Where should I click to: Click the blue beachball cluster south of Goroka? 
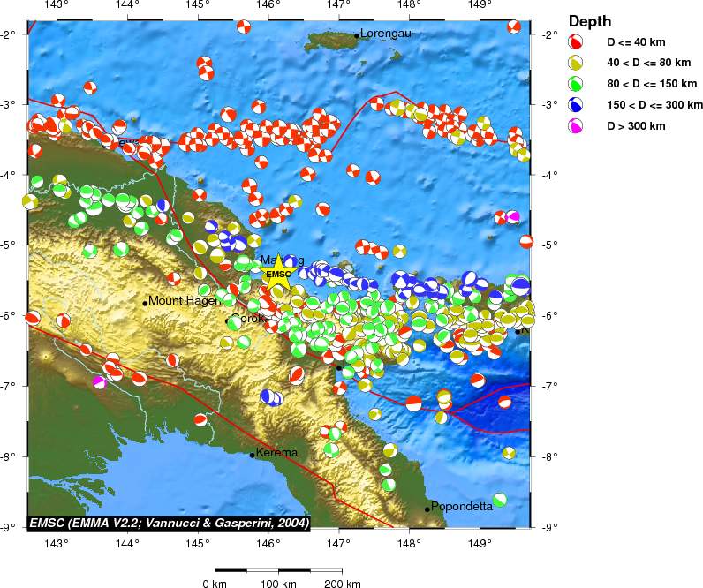coord(272,397)
